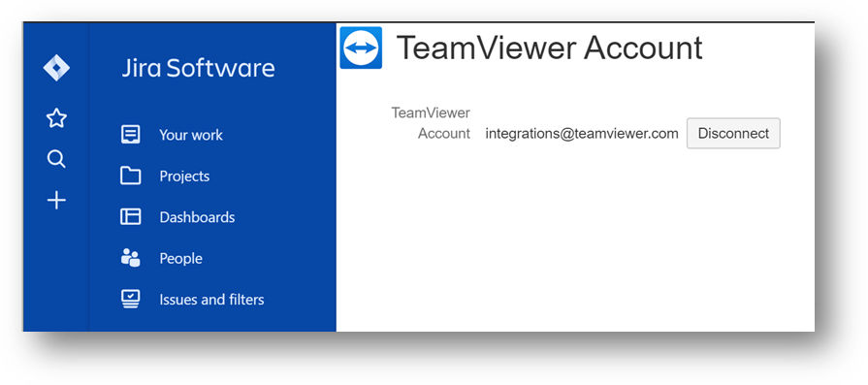Image resolution: width=868 pixels, height=385 pixels.
Task: Click the Projects folder icon
Action: click(x=131, y=176)
